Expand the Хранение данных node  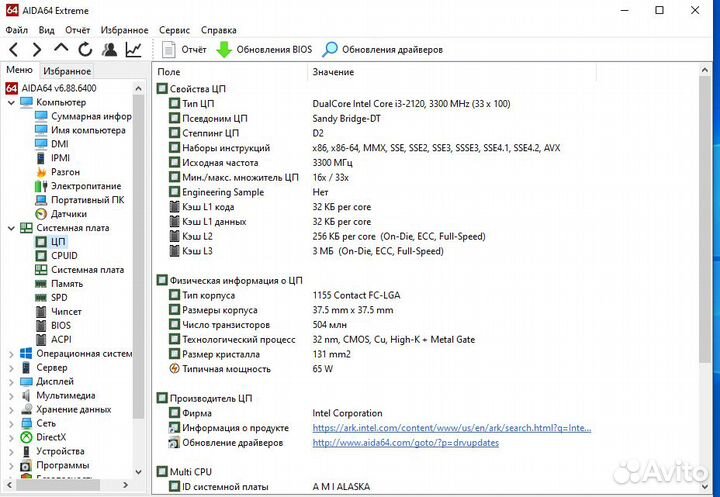click(11, 409)
